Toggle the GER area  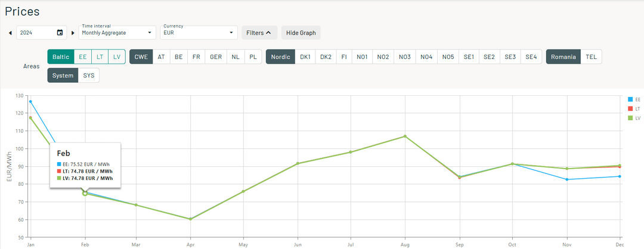(216, 57)
